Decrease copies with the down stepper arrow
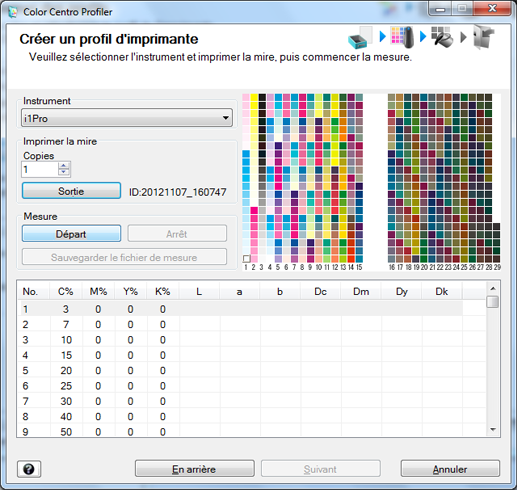Viewport: 517px width, 490px height. [64, 172]
